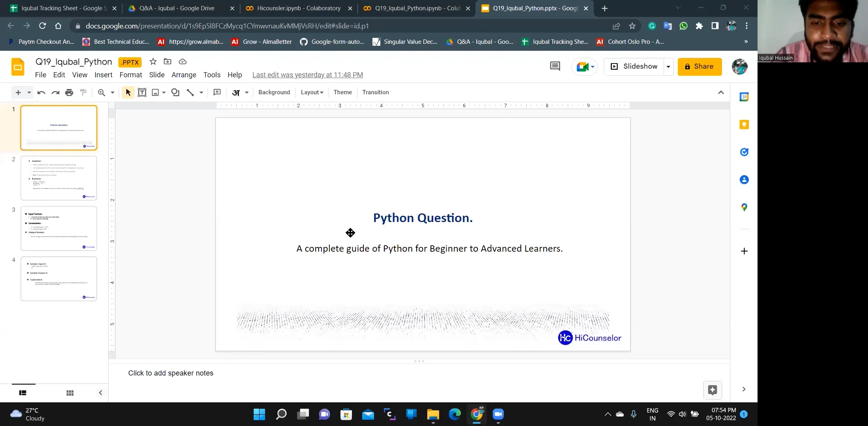Image resolution: width=868 pixels, height=426 pixels.
Task: Select slide 3 thumbnail
Action: 59,228
